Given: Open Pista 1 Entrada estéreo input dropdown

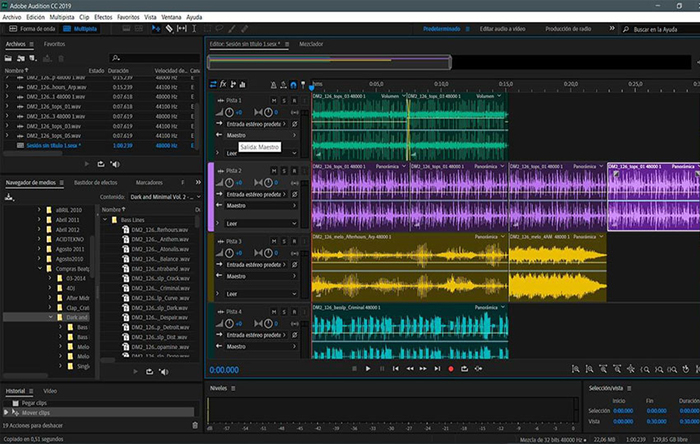Looking at the screenshot, I should click(256, 124).
